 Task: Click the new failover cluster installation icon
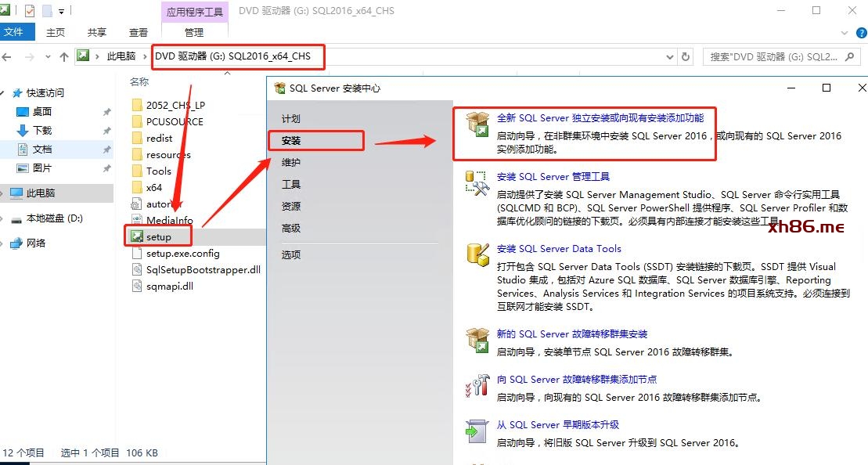[x=477, y=340]
